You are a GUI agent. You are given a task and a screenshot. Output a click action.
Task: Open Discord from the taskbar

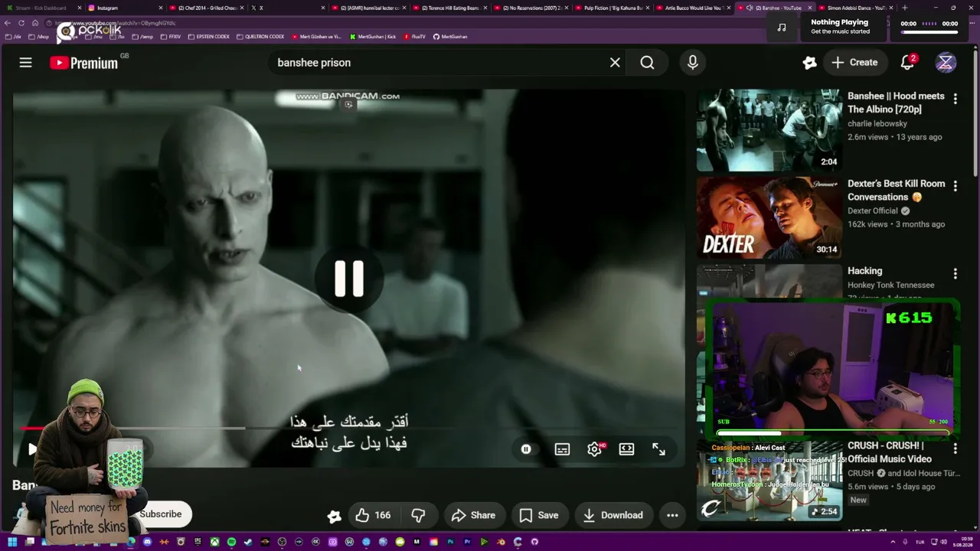click(147, 542)
